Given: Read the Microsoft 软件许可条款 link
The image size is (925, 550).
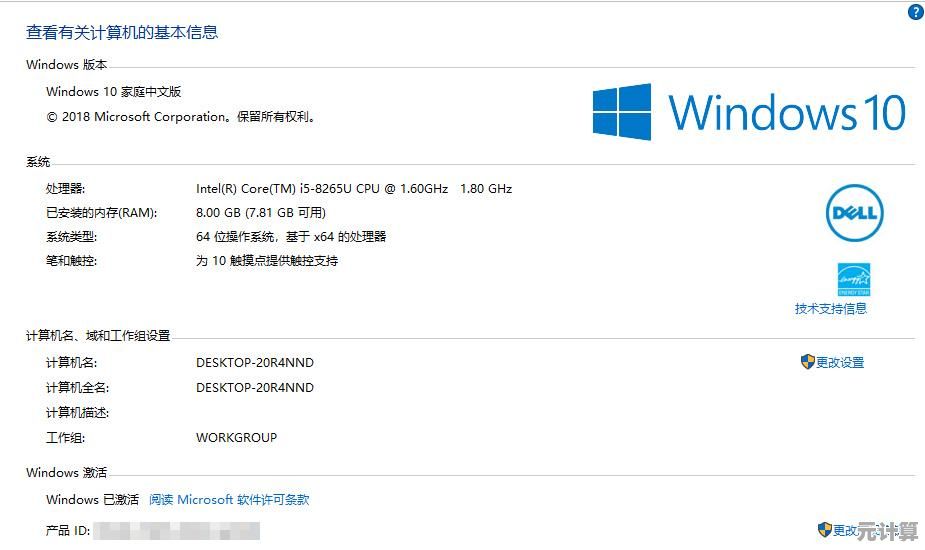Looking at the screenshot, I should pos(229,499).
